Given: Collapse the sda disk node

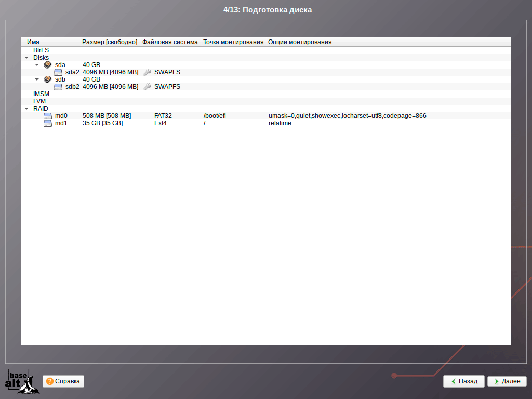Looking at the screenshot, I should pos(37,65).
